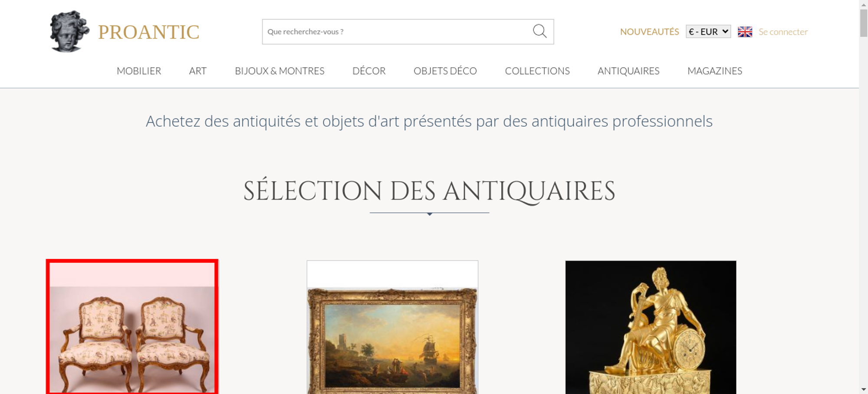
Task: Open the ART menu
Action: coord(198,71)
